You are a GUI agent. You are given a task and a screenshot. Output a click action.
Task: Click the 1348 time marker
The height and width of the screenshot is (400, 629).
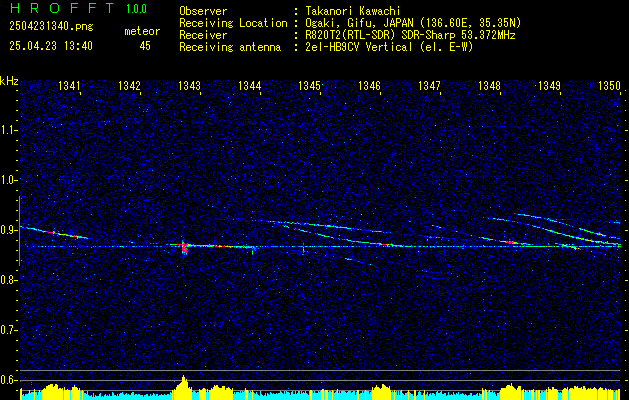point(489,86)
